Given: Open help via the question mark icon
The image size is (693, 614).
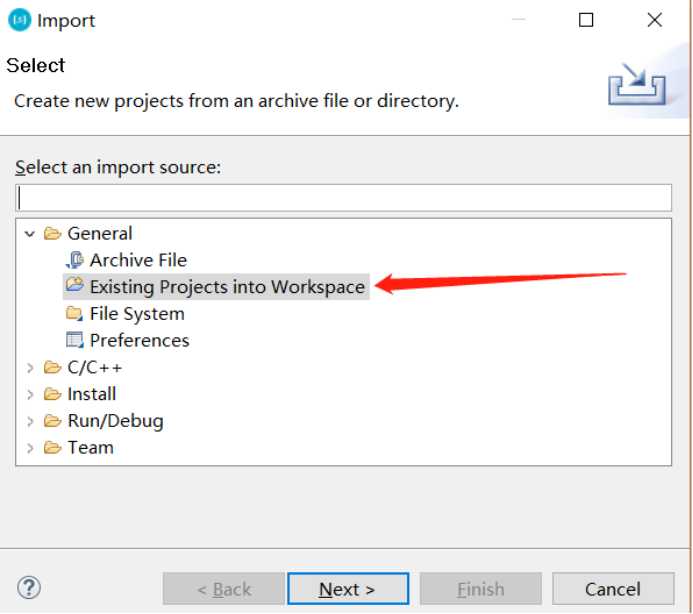Looking at the screenshot, I should (29, 587).
